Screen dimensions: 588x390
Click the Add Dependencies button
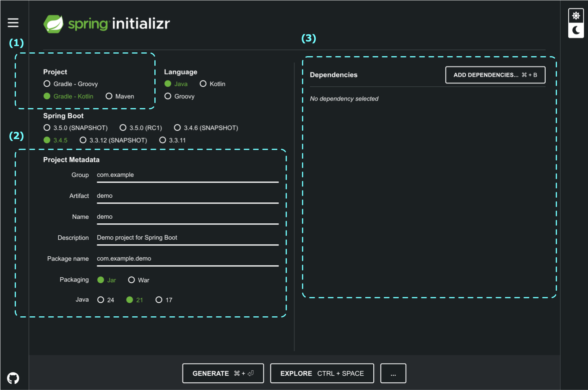[495, 75]
